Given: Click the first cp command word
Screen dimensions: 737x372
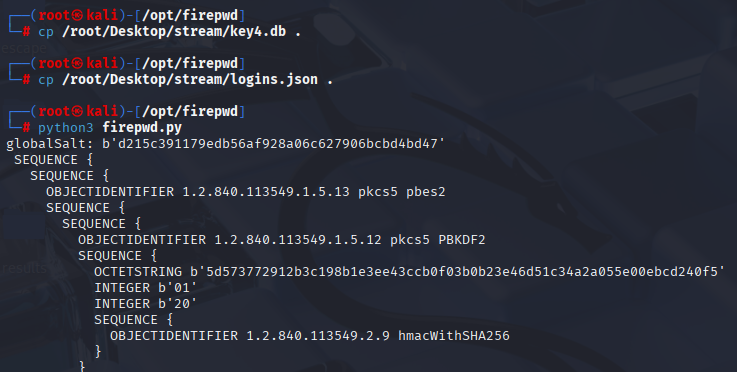Looking at the screenshot, I should [x=46, y=32].
